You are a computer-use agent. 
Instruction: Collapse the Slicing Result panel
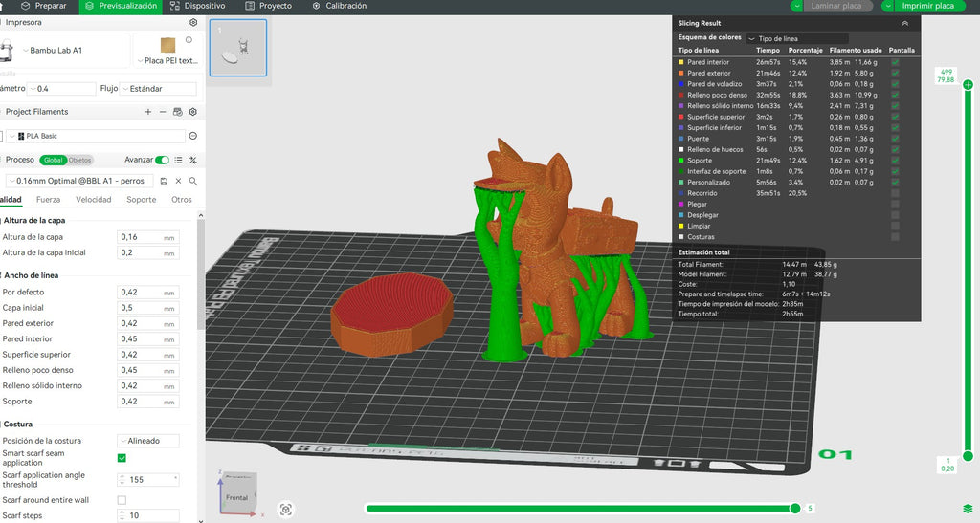tap(904, 23)
